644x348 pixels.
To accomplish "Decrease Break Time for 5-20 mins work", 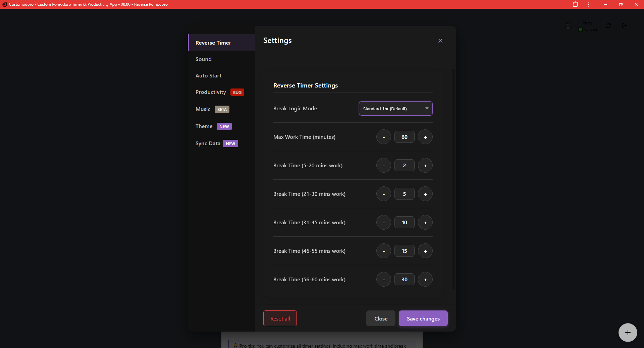I will 384,165.
